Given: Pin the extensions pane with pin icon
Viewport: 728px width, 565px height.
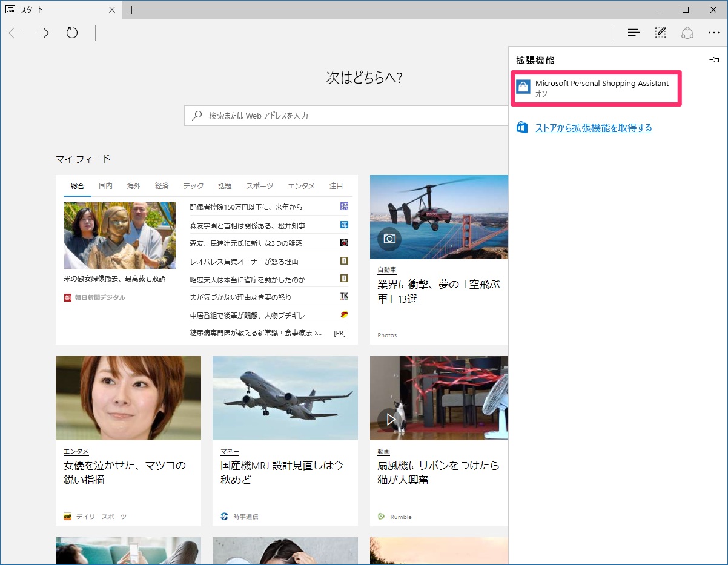Looking at the screenshot, I should point(714,60).
